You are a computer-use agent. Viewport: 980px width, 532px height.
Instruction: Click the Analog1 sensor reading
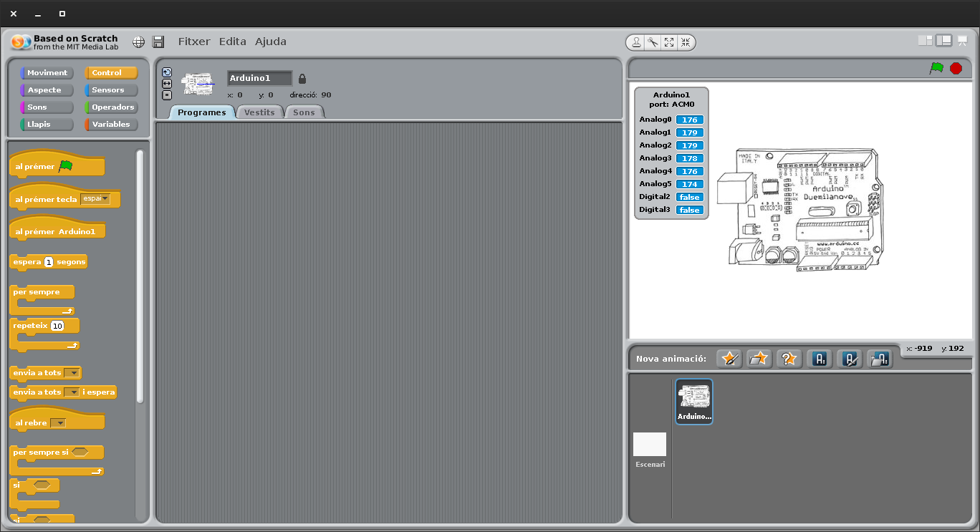tap(690, 133)
